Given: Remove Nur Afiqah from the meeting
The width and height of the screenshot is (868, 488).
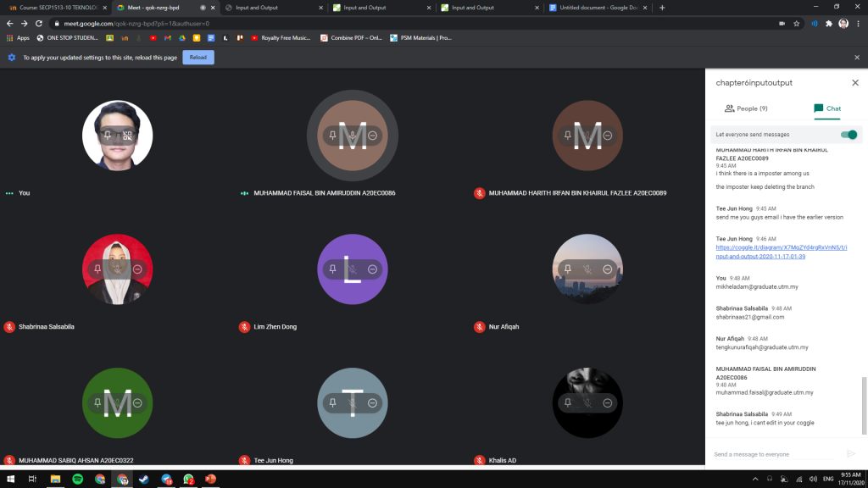Looking at the screenshot, I should click(608, 269).
